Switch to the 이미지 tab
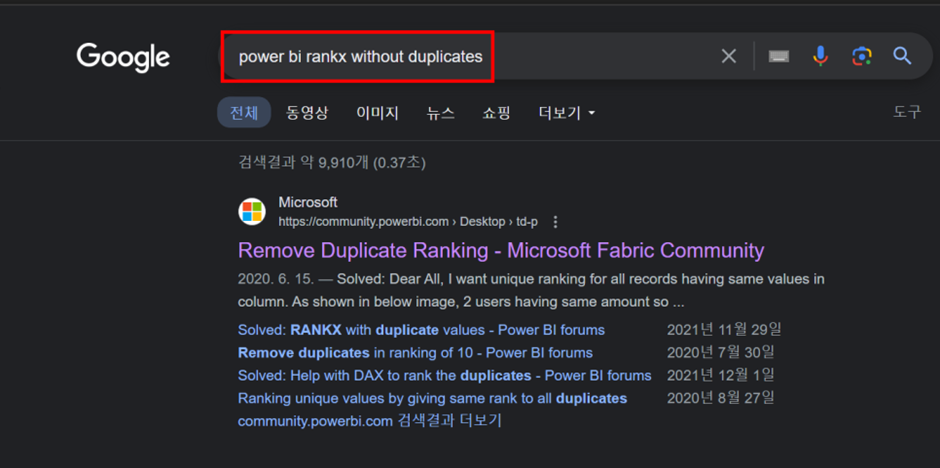Screen dimensions: 940x468 [x=377, y=113]
